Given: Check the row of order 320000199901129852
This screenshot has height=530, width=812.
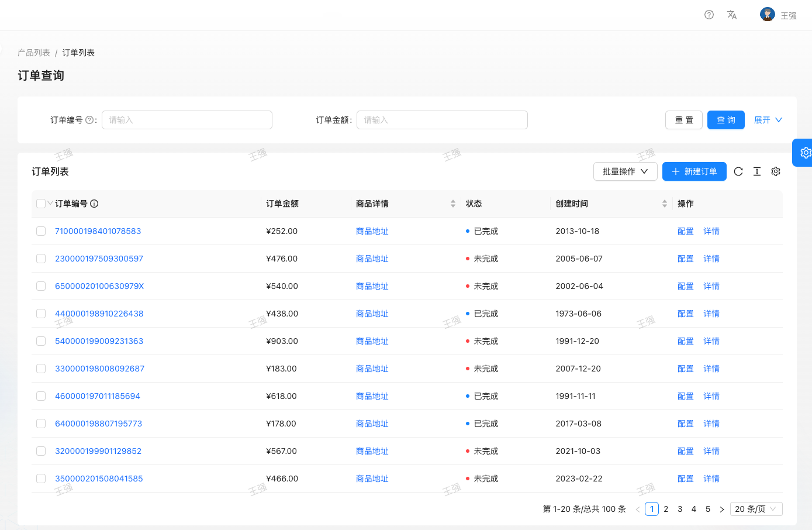Looking at the screenshot, I should [41, 451].
